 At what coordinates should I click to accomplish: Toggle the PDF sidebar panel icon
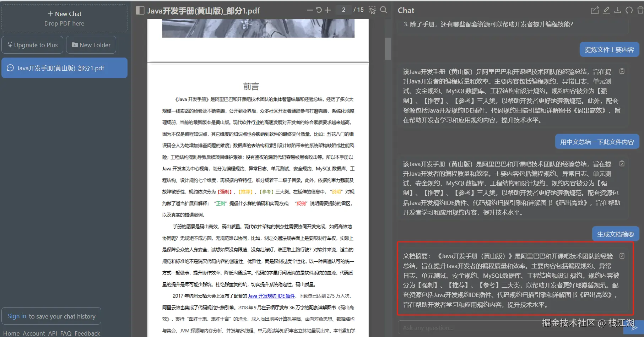[140, 10]
